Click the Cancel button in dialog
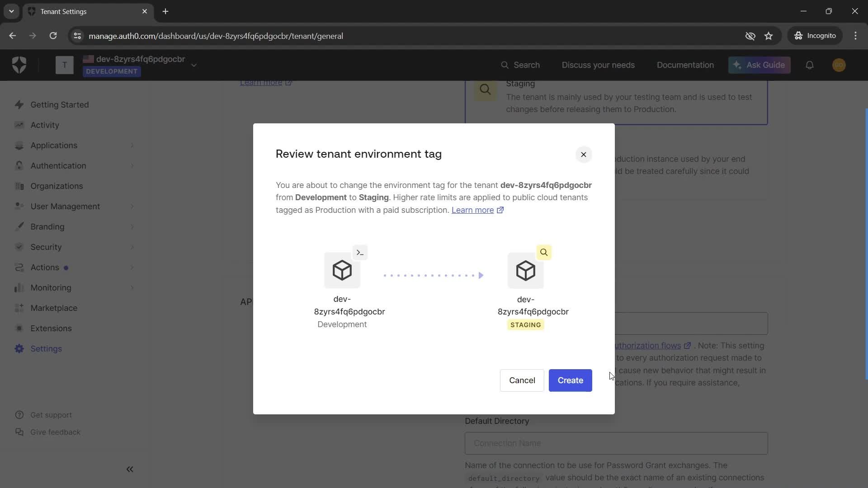This screenshot has width=868, height=488. (522, 380)
